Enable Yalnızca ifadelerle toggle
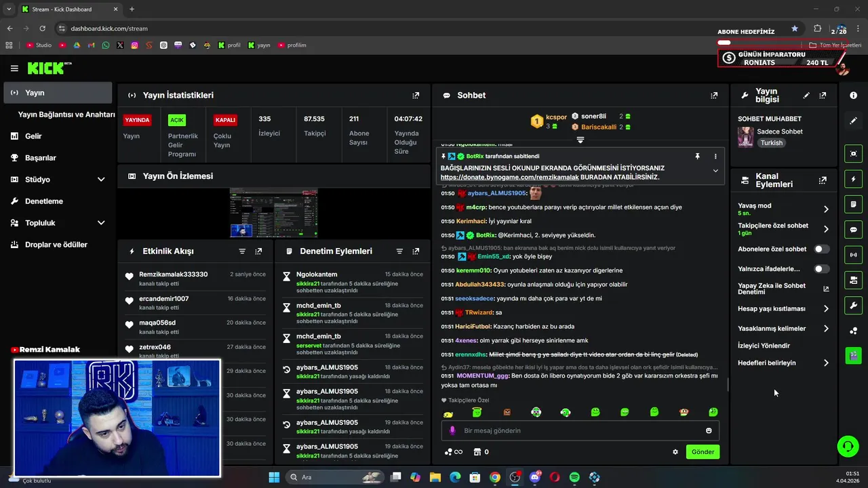 click(x=821, y=269)
